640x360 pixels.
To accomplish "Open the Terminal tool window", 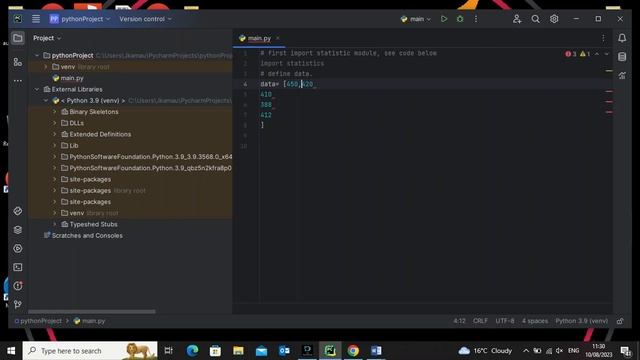I will click(x=18, y=267).
